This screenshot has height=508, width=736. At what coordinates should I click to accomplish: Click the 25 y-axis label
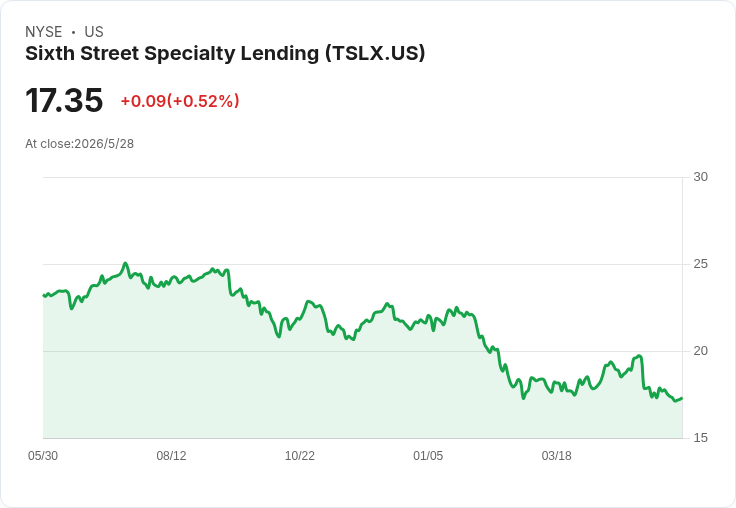[700, 264]
